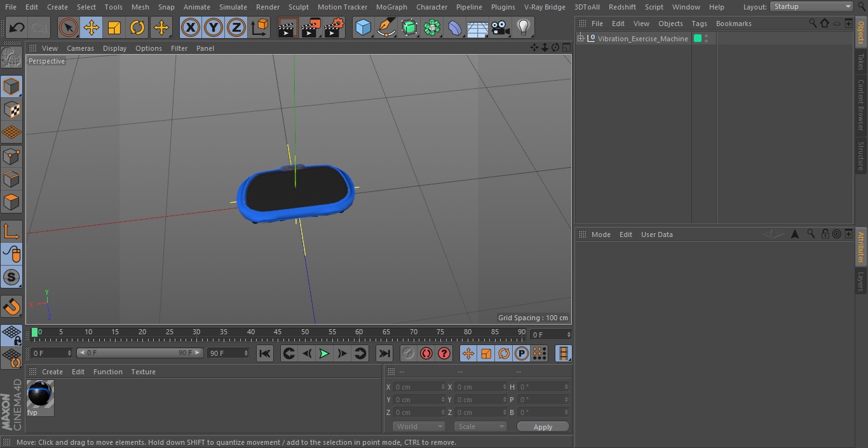Switch to Edges mode
868x448 pixels.
[x=11, y=179]
